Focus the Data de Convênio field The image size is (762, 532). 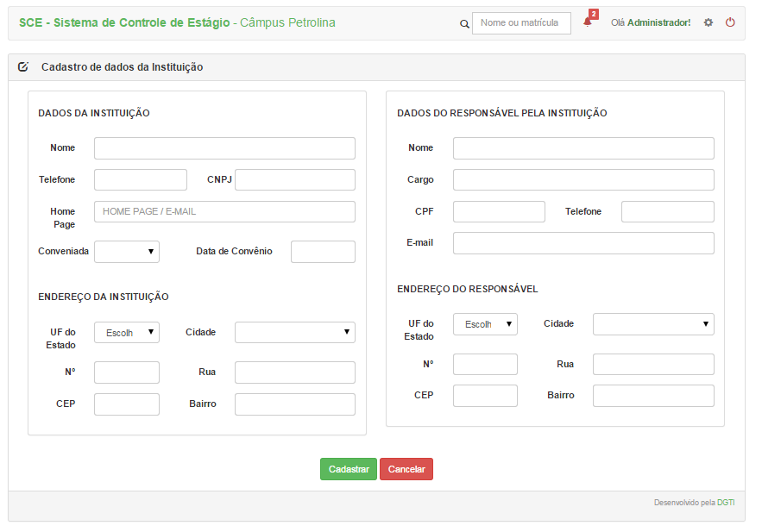pos(323,252)
